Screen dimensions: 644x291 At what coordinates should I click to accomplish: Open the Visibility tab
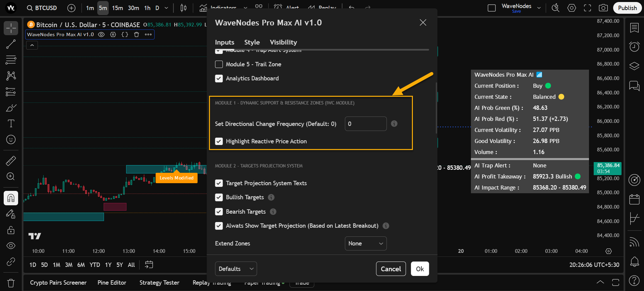(283, 42)
